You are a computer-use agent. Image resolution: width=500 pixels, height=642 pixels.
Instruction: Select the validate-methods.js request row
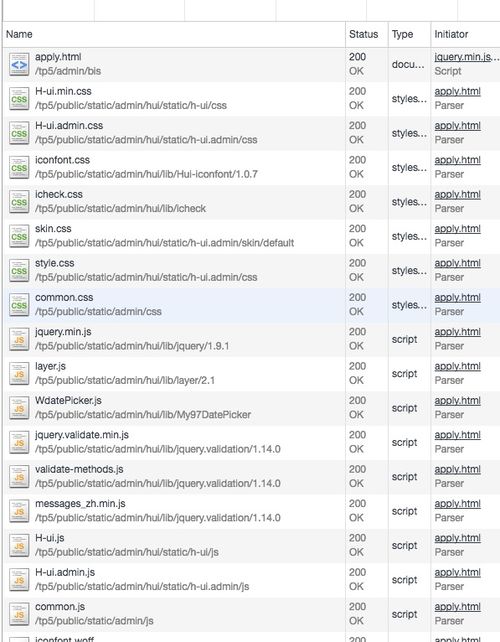[x=251, y=477]
